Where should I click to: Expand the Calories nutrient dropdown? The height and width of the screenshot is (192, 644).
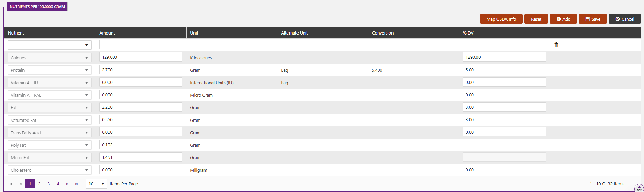coord(50,58)
